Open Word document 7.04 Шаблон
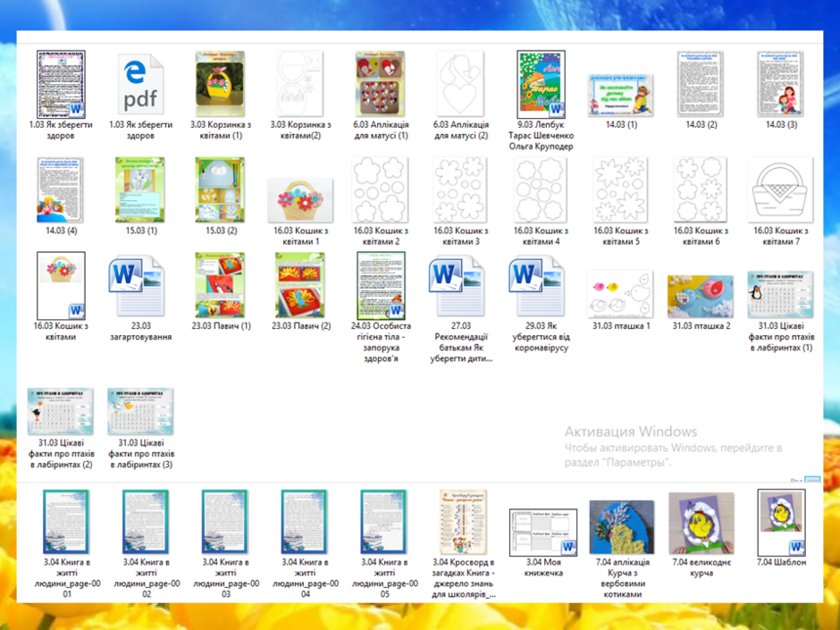 tap(781, 523)
